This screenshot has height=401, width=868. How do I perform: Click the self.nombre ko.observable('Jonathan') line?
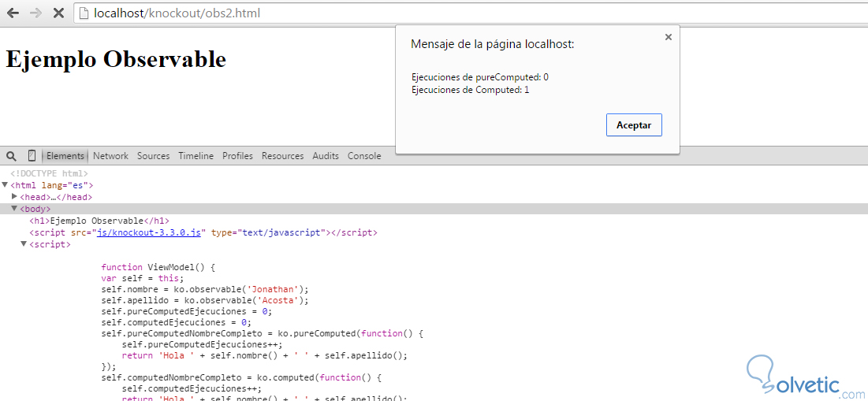point(205,289)
